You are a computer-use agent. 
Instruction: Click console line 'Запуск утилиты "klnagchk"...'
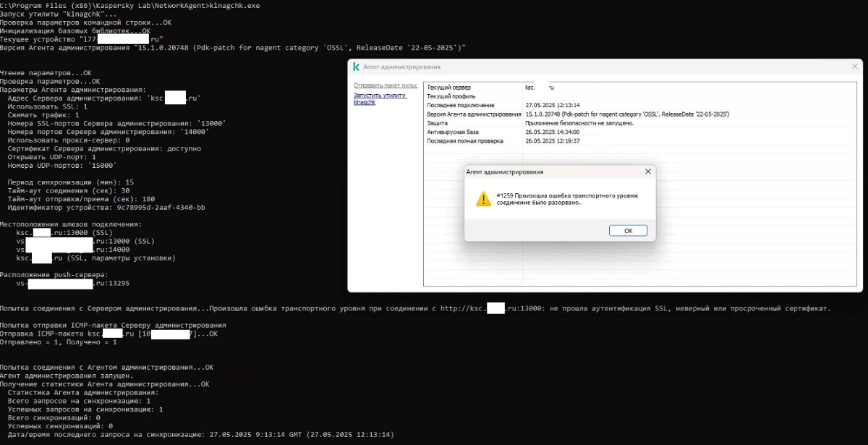pyautogui.click(x=58, y=14)
